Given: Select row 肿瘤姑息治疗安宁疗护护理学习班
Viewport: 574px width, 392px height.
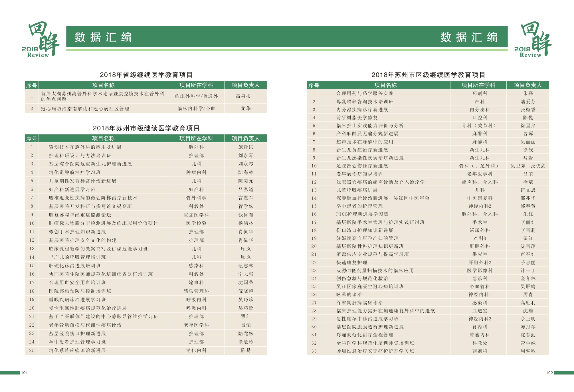Looking at the screenshot, I should [x=375, y=351].
